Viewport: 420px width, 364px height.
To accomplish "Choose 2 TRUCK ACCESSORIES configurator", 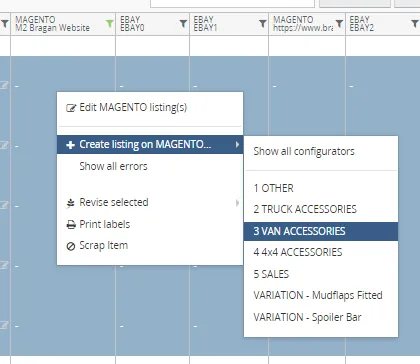I will click(321, 209).
